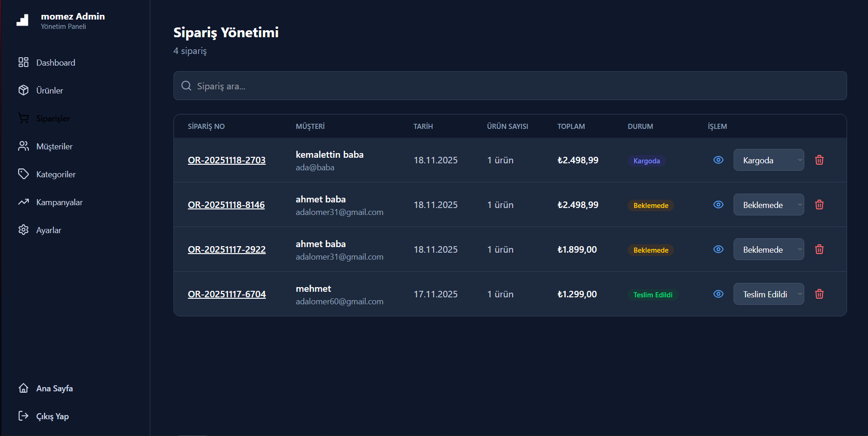Open status dropdown for order OR-20251117-2922
The image size is (868, 436).
coord(768,249)
